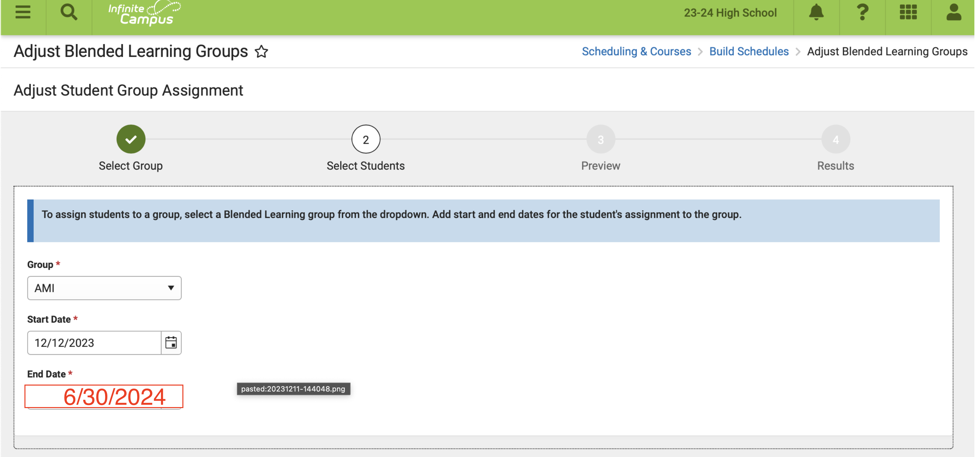Screen dimensions: 980x457
Task: Select step 2 Select Students
Action: point(365,139)
